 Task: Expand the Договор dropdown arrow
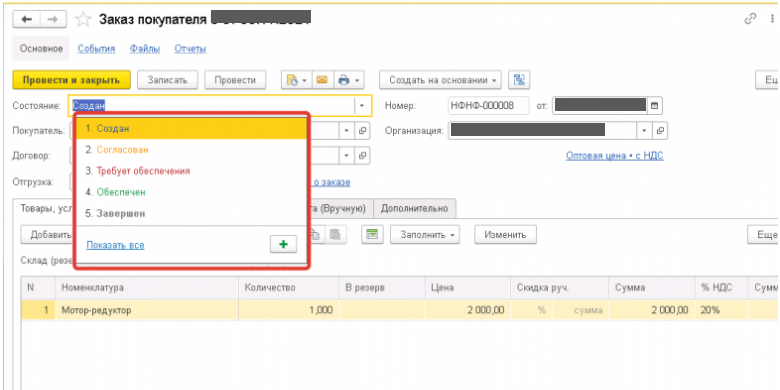tap(347, 156)
